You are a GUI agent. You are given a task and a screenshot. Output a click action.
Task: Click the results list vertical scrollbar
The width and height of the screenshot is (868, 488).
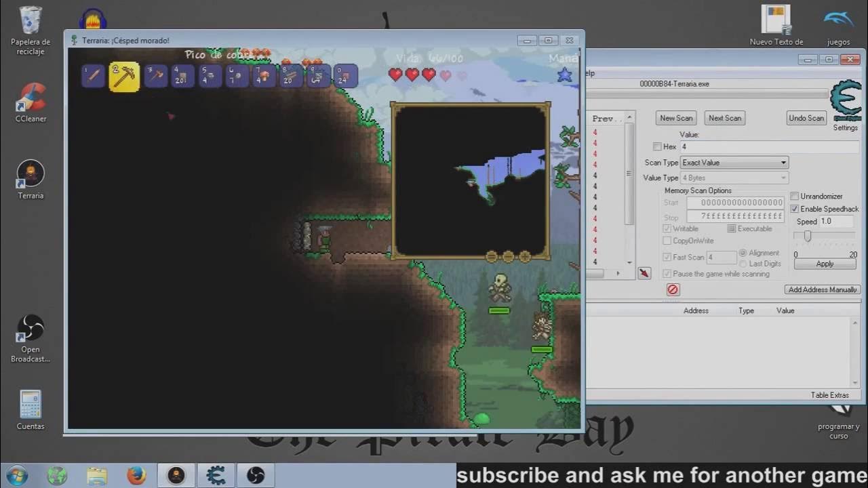[629, 190]
